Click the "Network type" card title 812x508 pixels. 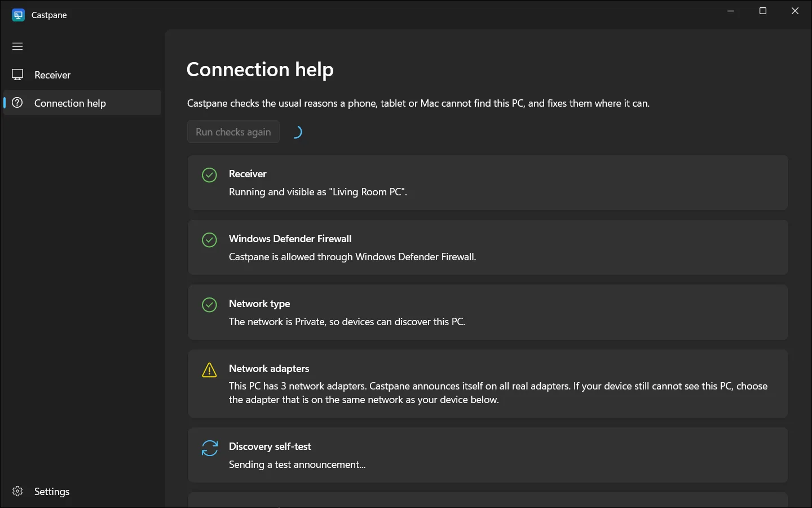[259, 304]
